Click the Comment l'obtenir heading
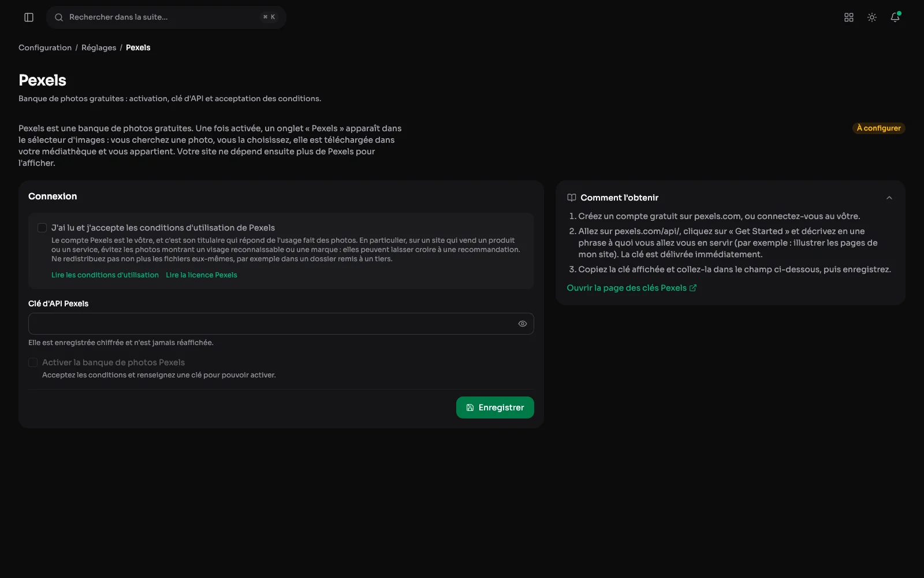The width and height of the screenshot is (924, 578). pos(620,198)
